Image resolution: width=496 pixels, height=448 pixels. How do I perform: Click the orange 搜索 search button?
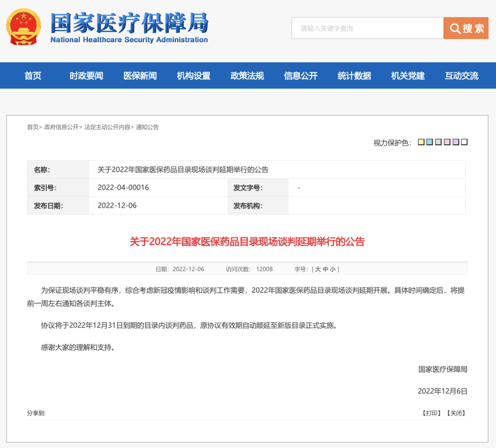click(x=466, y=28)
